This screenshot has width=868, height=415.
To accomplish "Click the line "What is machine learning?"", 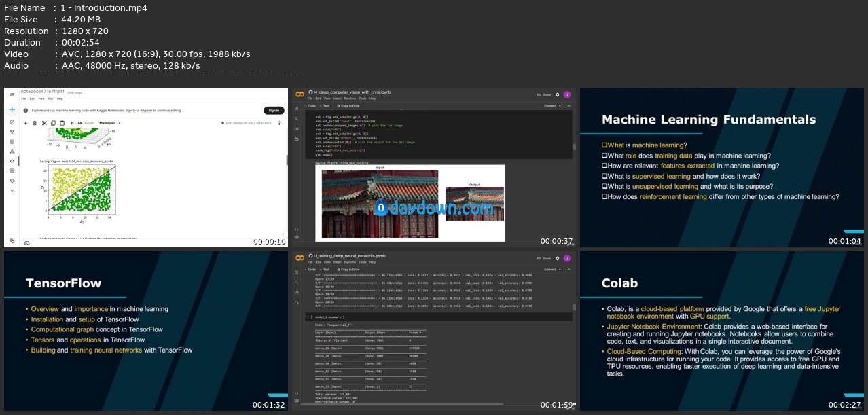I will tap(645, 145).
